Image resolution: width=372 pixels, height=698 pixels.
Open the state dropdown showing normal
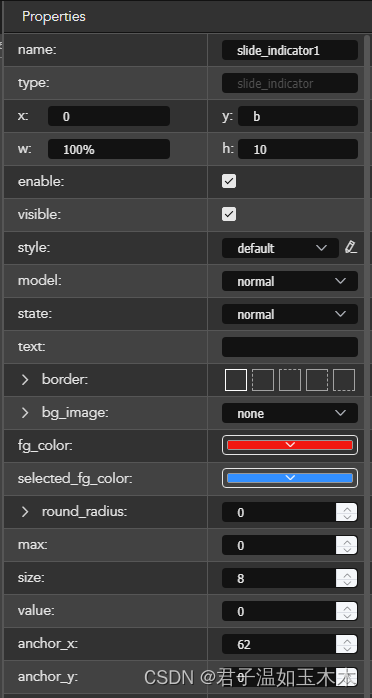point(290,314)
